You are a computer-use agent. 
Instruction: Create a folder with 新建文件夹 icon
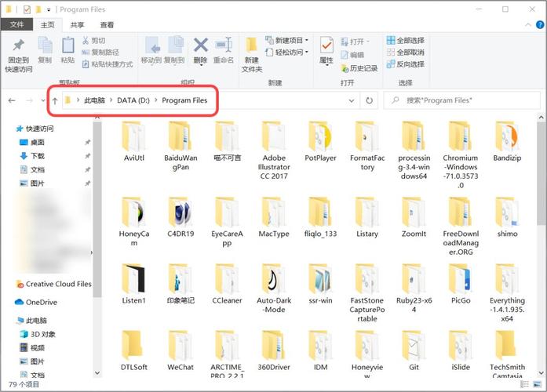point(252,45)
